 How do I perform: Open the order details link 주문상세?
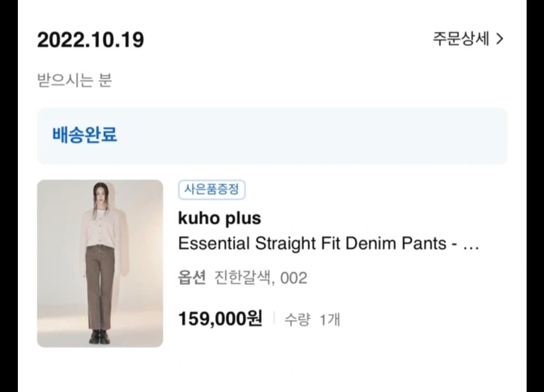(x=460, y=39)
